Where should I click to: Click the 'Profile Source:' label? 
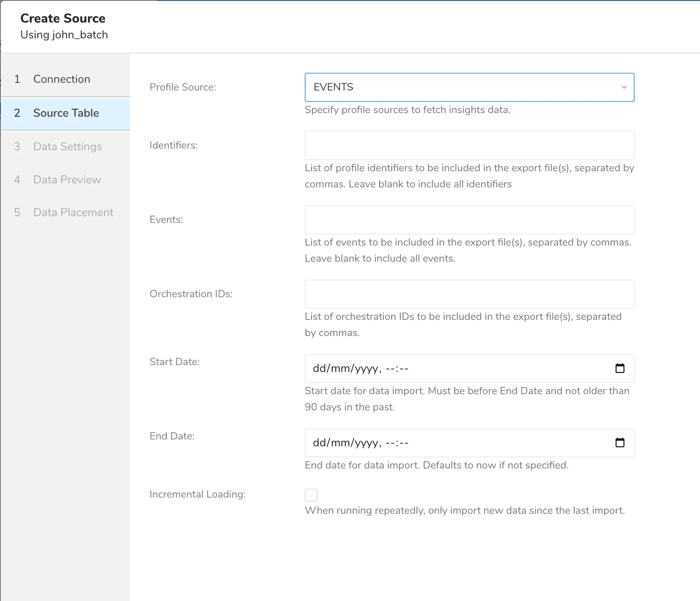[x=183, y=87]
